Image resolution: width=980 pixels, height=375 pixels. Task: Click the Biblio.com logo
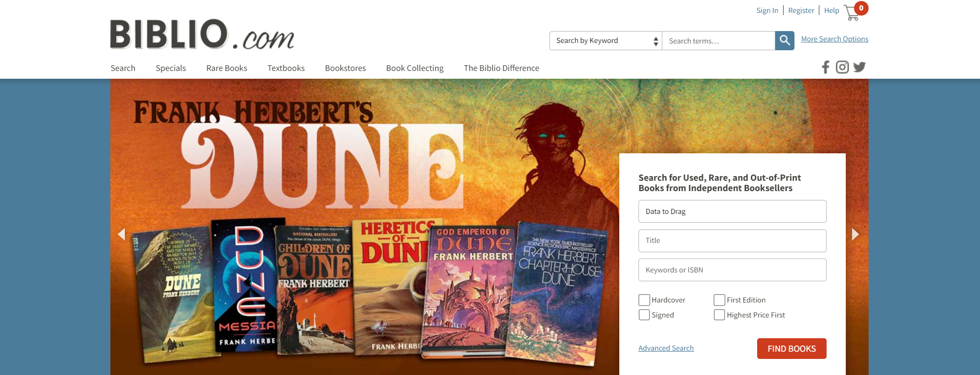(x=202, y=35)
